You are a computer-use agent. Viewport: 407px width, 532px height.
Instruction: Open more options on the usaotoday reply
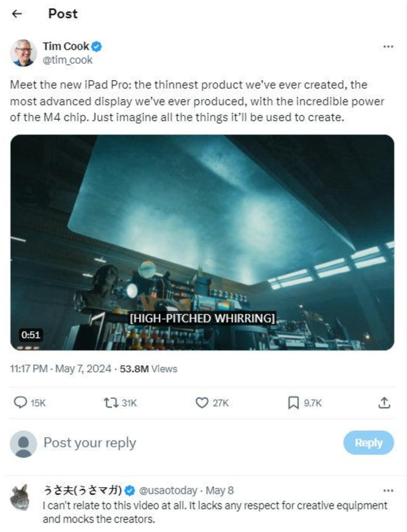click(x=388, y=490)
